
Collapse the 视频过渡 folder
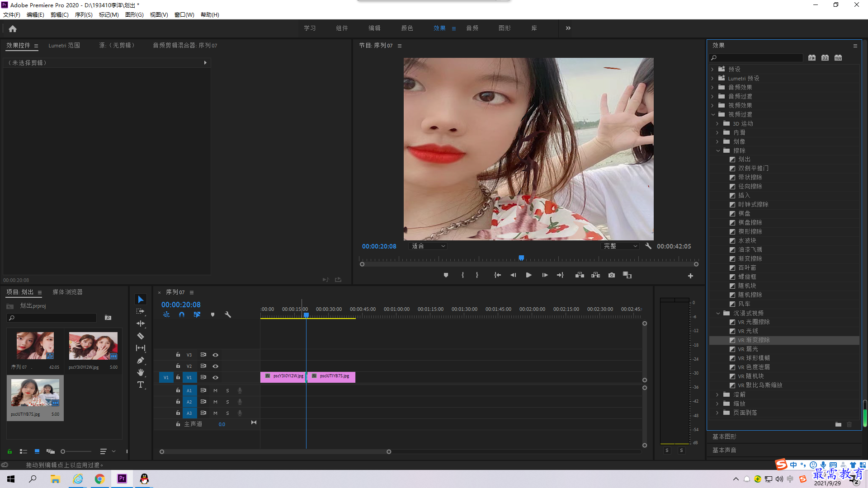coord(713,114)
